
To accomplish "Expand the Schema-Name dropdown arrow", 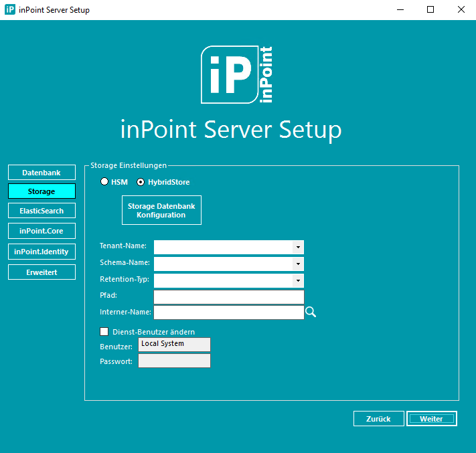I will [298, 264].
